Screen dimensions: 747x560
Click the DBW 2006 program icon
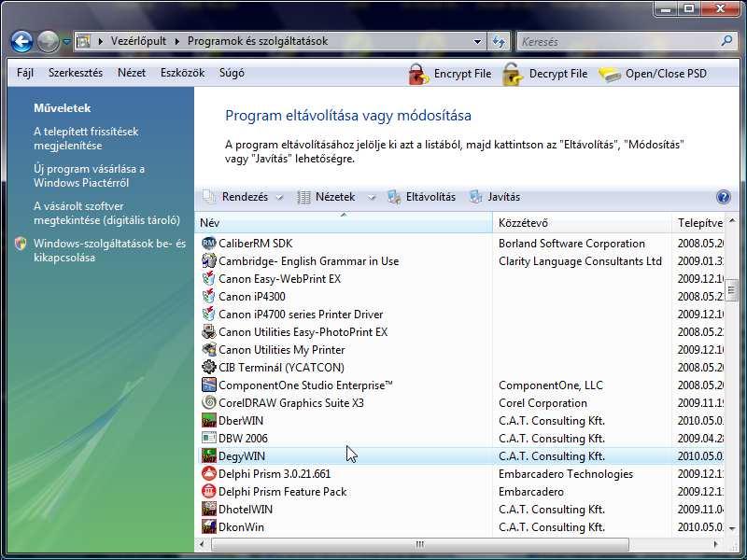coord(208,438)
